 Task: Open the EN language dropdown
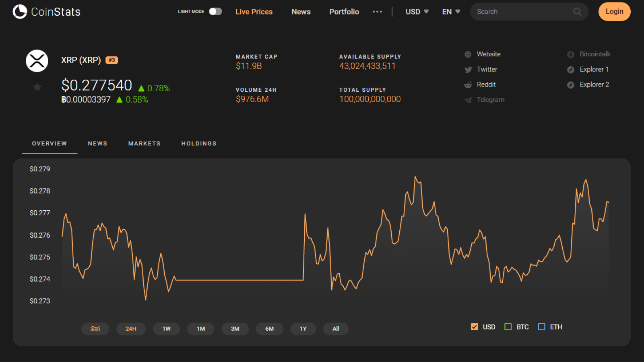tap(451, 12)
